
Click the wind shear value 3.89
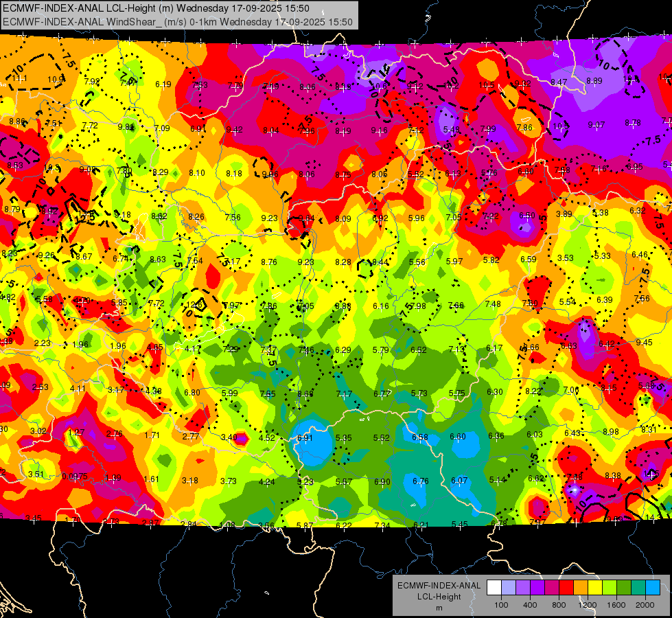(x=564, y=214)
